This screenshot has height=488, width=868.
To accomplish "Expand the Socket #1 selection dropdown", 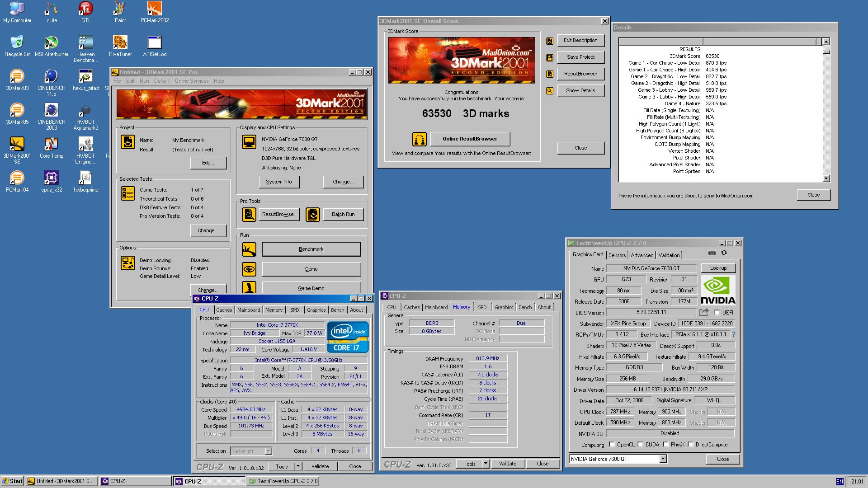I will coord(268,451).
